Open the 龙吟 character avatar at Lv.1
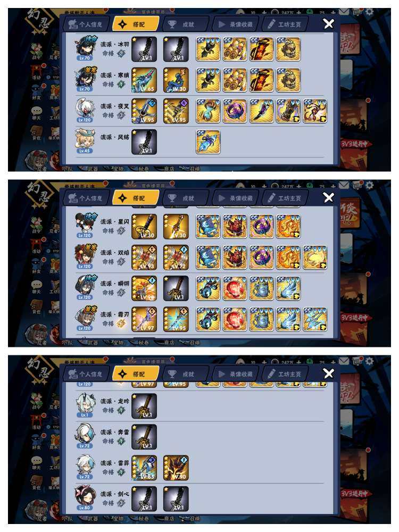The height and width of the screenshot is (532, 399). (x=84, y=405)
